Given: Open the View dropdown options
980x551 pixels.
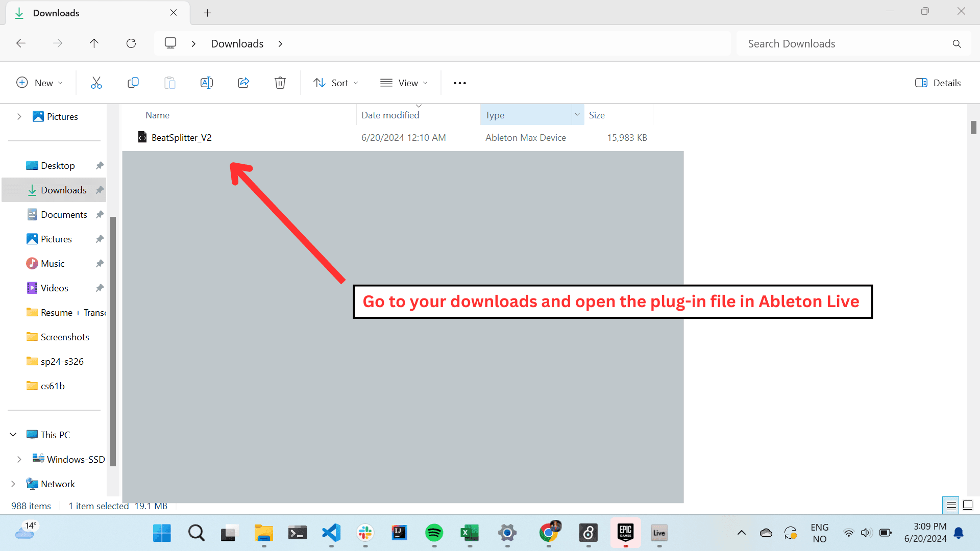Looking at the screenshot, I should coord(404,82).
